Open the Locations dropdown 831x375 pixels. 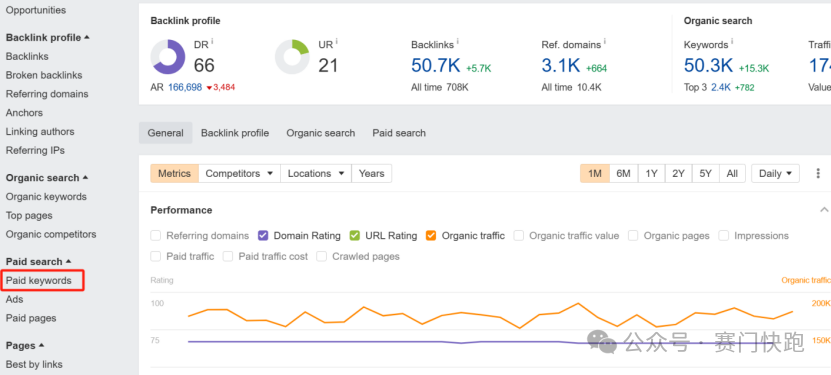click(x=316, y=173)
